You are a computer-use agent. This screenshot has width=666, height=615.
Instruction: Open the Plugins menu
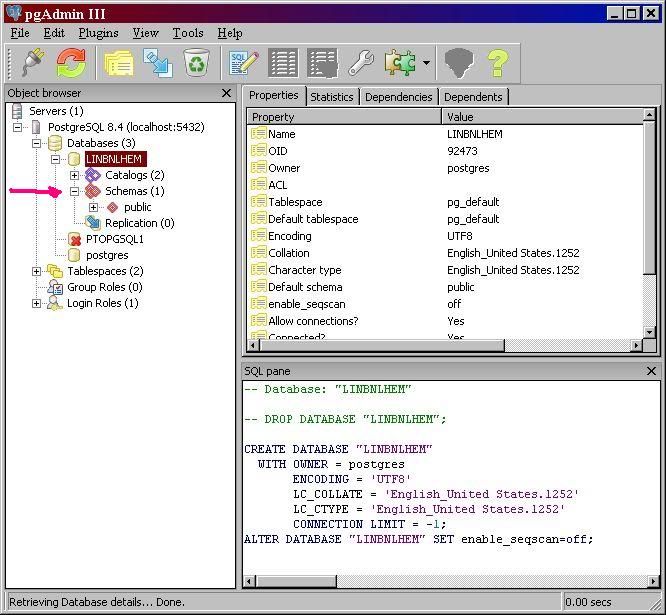pos(98,33)
